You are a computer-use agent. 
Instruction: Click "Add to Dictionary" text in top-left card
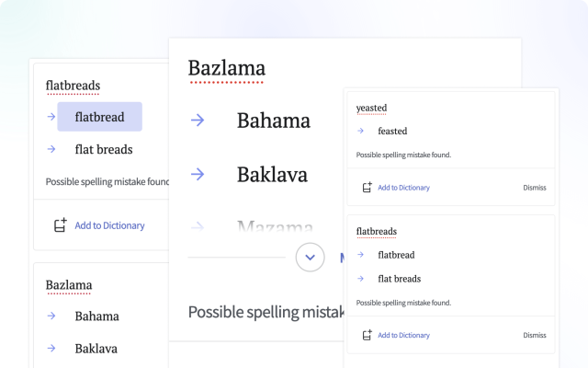click(x=109, y=225)
